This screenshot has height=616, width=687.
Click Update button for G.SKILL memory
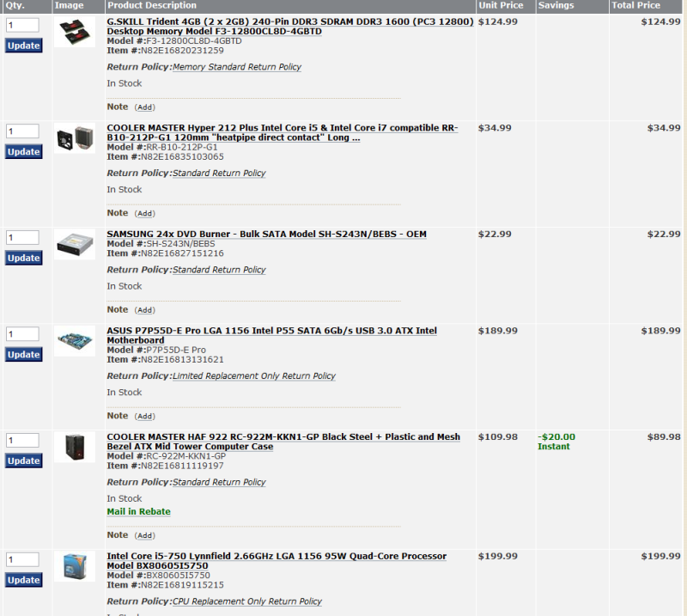(x=24, y=46)
